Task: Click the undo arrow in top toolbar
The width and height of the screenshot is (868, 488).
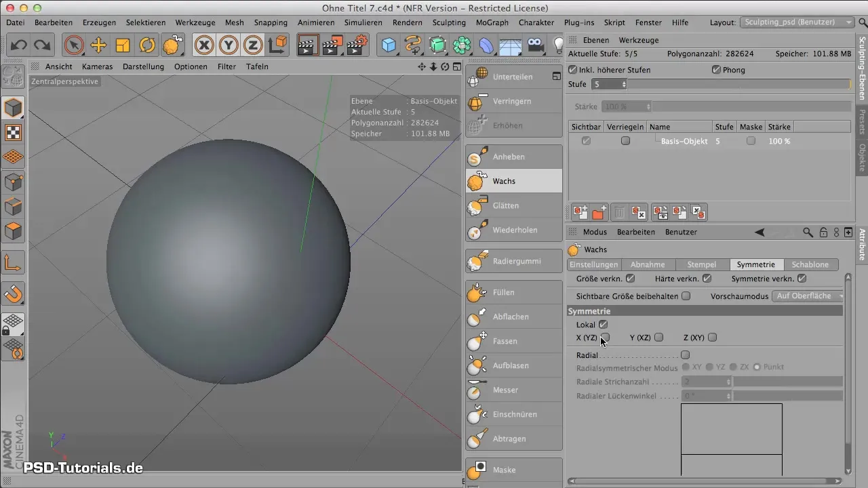Action: click(19, 45)
